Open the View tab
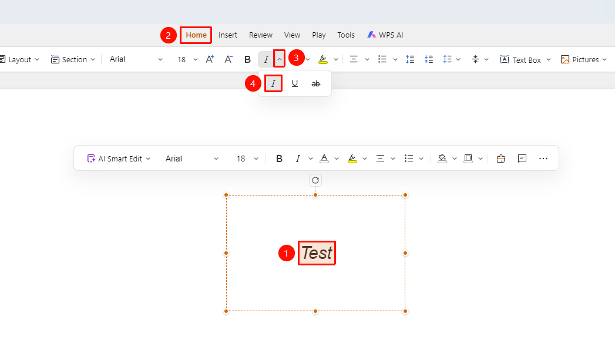This screenshot has width=615, height=364. [x=292, y=35]
